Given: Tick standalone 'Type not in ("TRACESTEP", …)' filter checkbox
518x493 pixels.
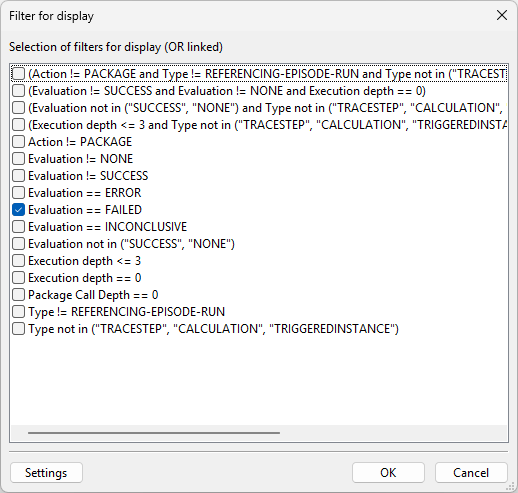Looking at the screenshot, I should (x=18, y=329).
